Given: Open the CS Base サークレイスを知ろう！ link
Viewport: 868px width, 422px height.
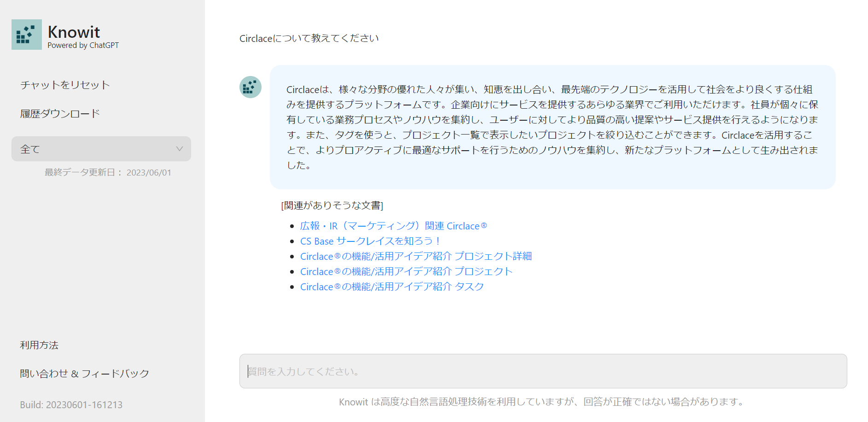Looking at the screenshot, I should pos(370,241).
